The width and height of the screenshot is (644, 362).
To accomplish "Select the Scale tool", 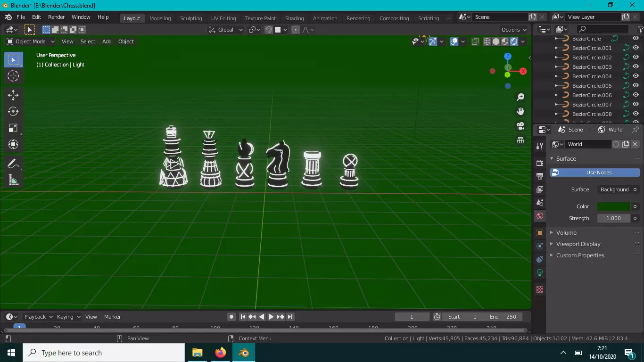I will point(13,128).
